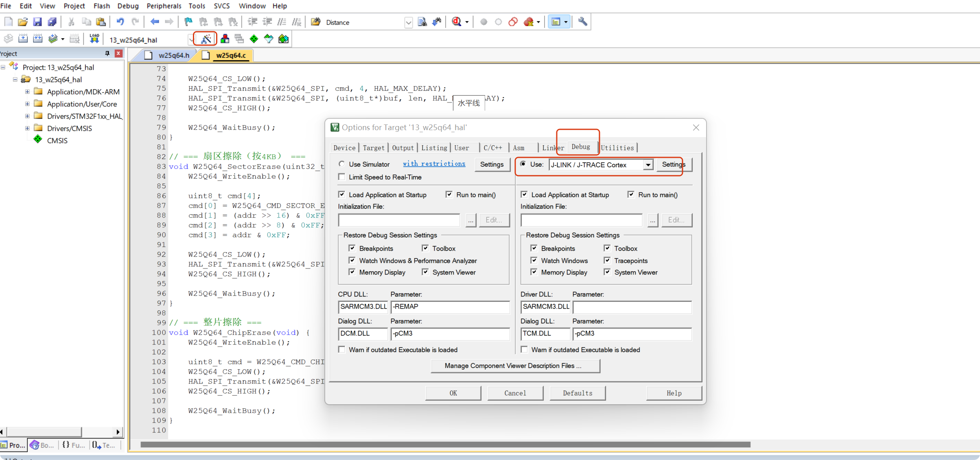This screenshot has width=980, height=460.
Task: Click the OK button in the dialog
Action: [x=453, y=393]
